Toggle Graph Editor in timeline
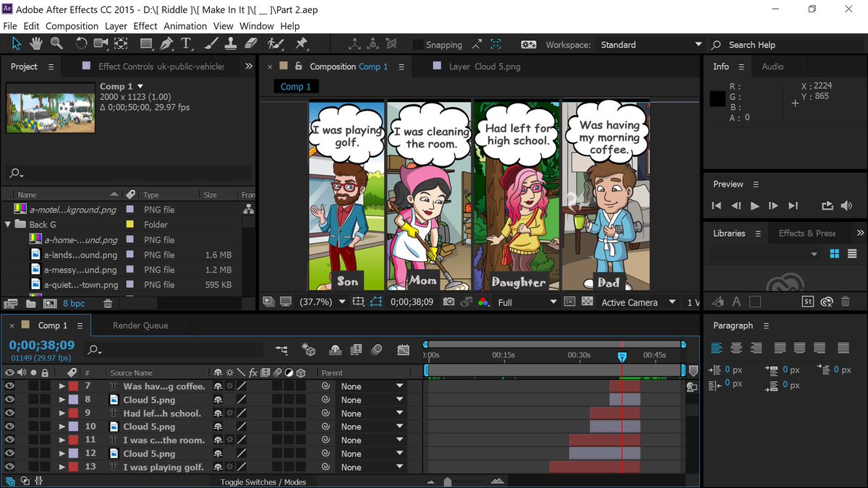Screen dimensions: 868x488 404,350
